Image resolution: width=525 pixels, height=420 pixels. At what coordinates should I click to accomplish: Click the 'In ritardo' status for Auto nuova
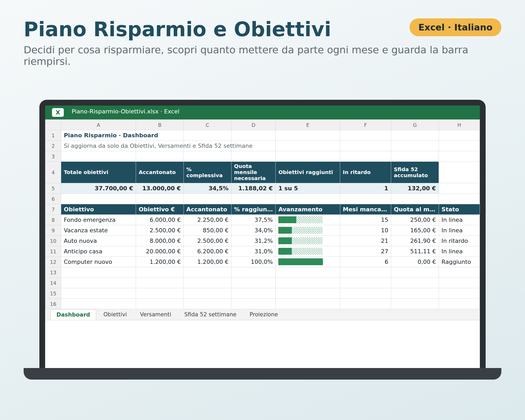(459, 241)
